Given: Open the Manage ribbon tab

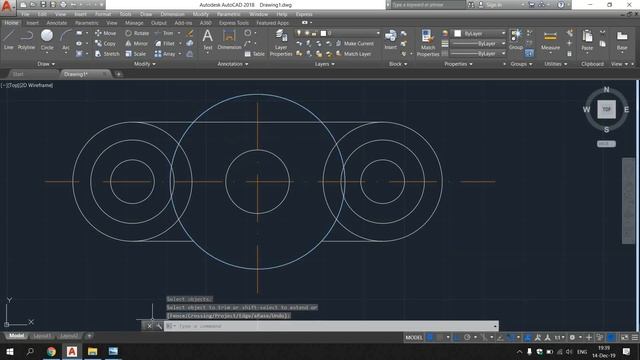Looking at the screenshot, I should coord(134,23).
